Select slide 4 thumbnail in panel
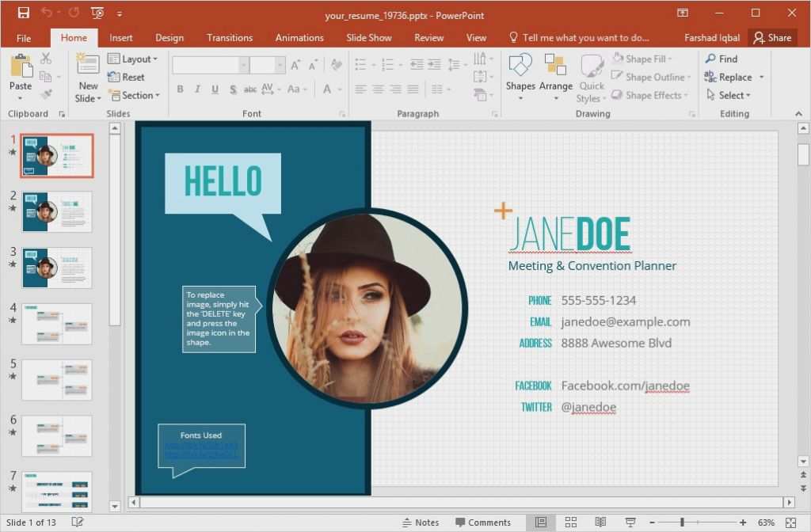 [56, 324]
